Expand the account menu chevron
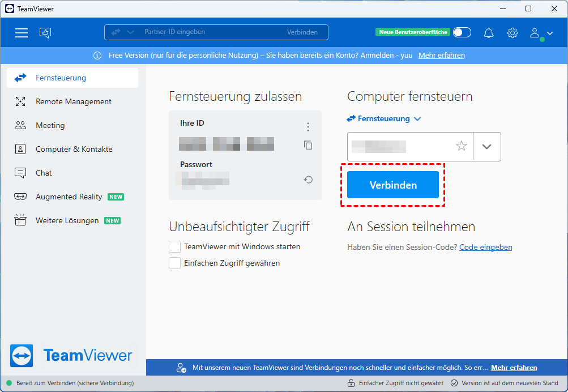Screen dimensions: 568x392 pos(550,33)
